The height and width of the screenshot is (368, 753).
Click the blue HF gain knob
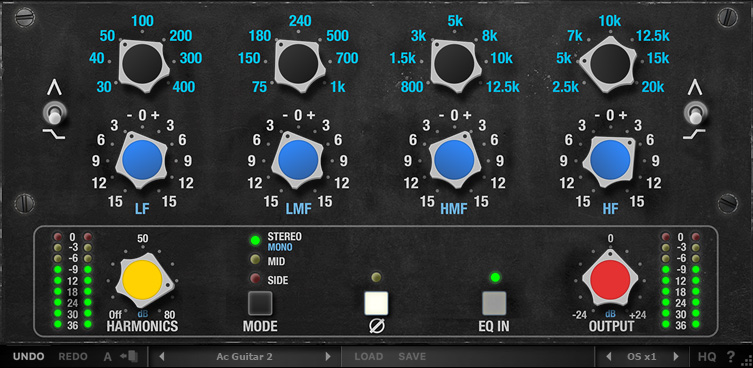click(x=610, y=160)
